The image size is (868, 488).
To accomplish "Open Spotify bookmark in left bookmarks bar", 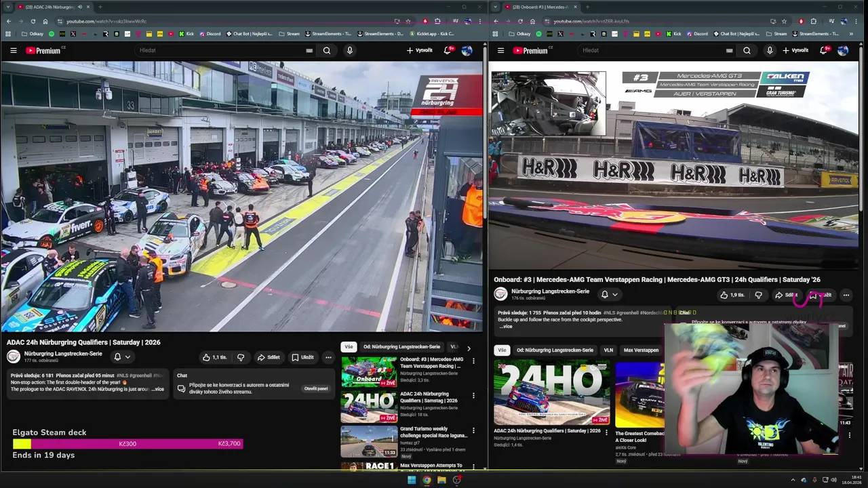I will pyautogui.click(x=52, y=34).
